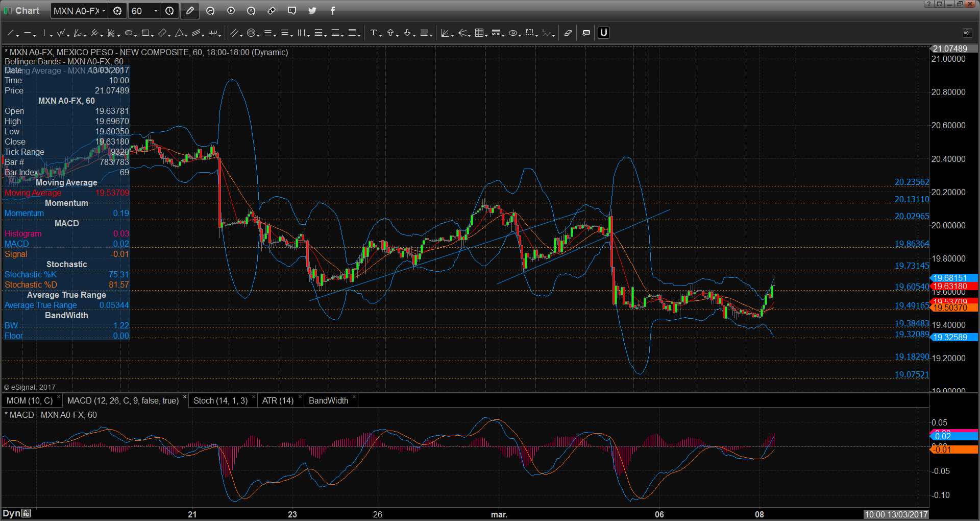The width and height of the screenshot is (980, 521).
Task: Close the ATR (14) tab
Action: (300, 397)
